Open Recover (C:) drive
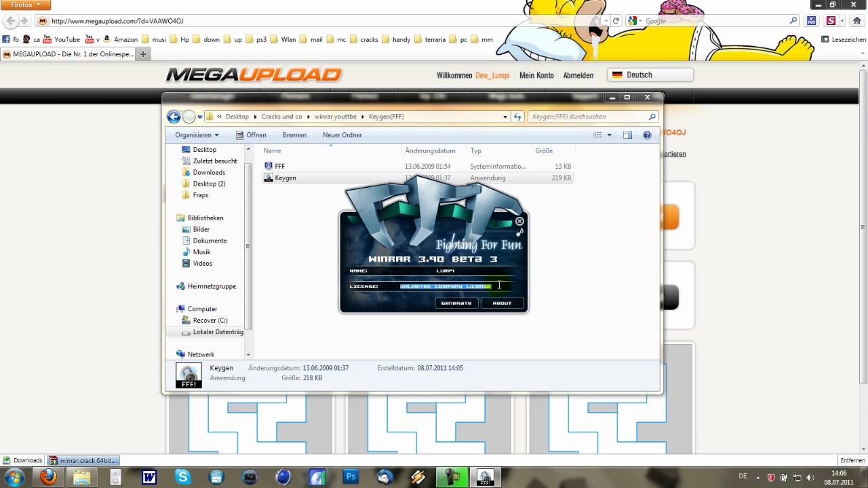This screenshot has width=868, height=488. point(210,321)
